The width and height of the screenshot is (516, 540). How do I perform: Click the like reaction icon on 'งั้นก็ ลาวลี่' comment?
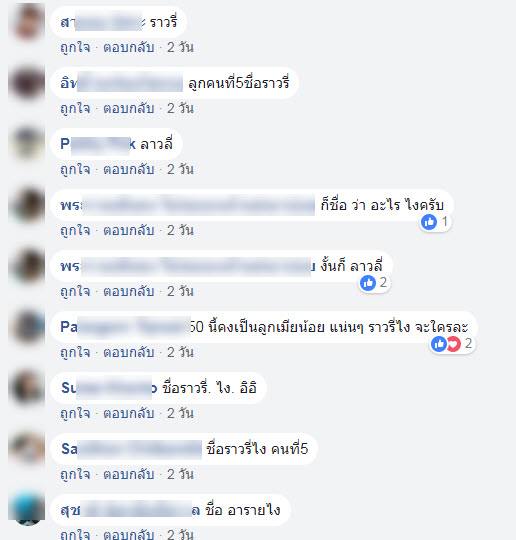tap(368, 283)
